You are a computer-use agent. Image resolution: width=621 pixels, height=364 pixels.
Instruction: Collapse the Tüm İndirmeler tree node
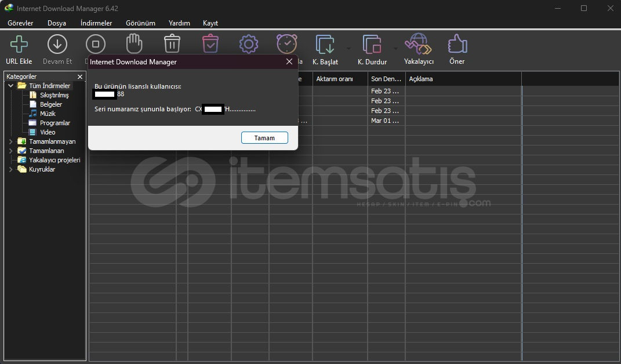pyautogui.click(x=10, y=86)
